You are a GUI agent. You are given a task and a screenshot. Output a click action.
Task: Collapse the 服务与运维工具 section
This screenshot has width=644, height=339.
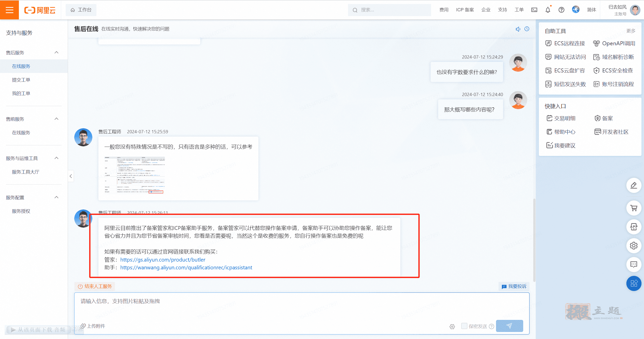57,158
